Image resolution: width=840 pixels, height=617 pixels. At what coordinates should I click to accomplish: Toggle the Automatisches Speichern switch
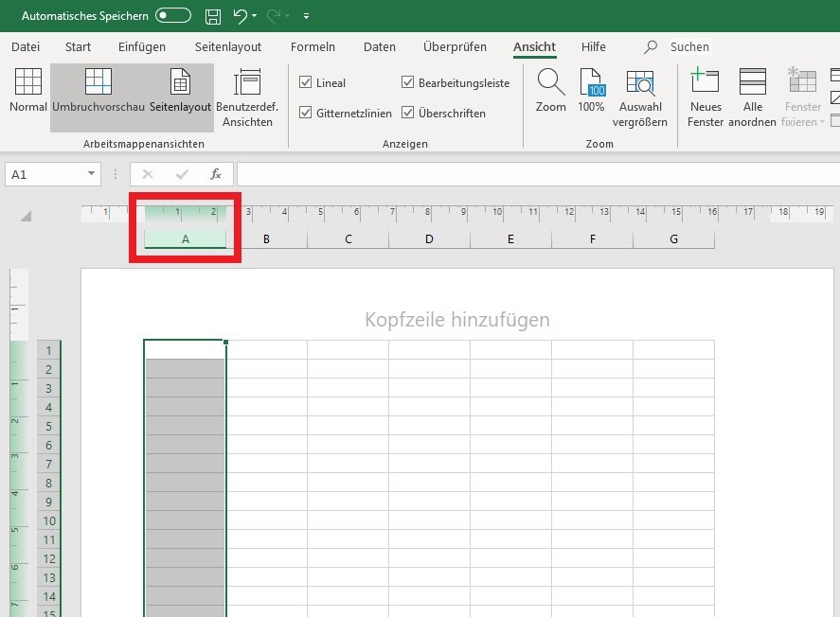click(173, 16)
